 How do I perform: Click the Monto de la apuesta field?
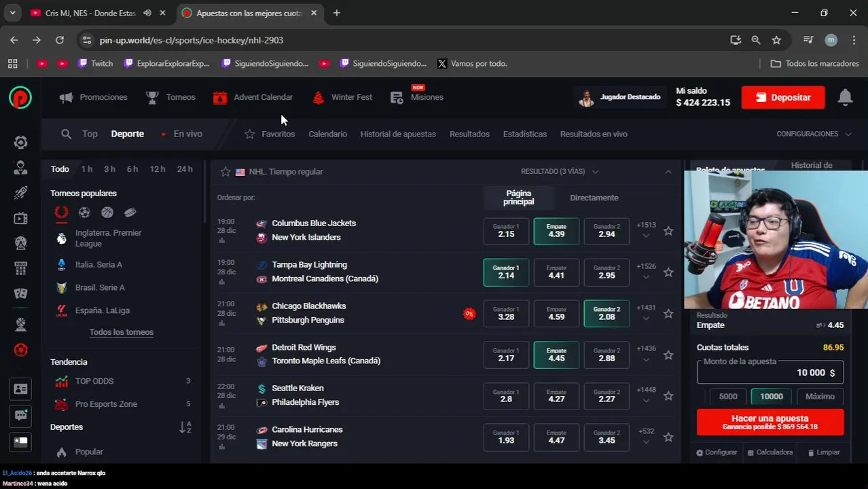pyautogui.click(x=770, y=372)
